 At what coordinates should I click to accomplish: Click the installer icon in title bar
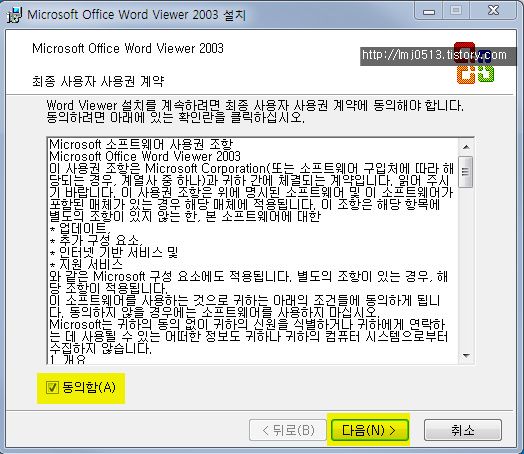click(x=14, y=14)
